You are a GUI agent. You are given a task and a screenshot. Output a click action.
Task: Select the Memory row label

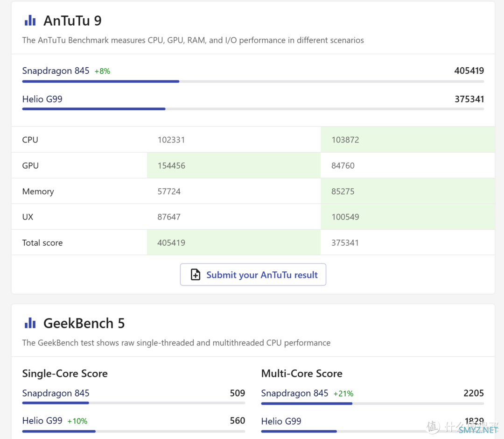tap(38, 191)
